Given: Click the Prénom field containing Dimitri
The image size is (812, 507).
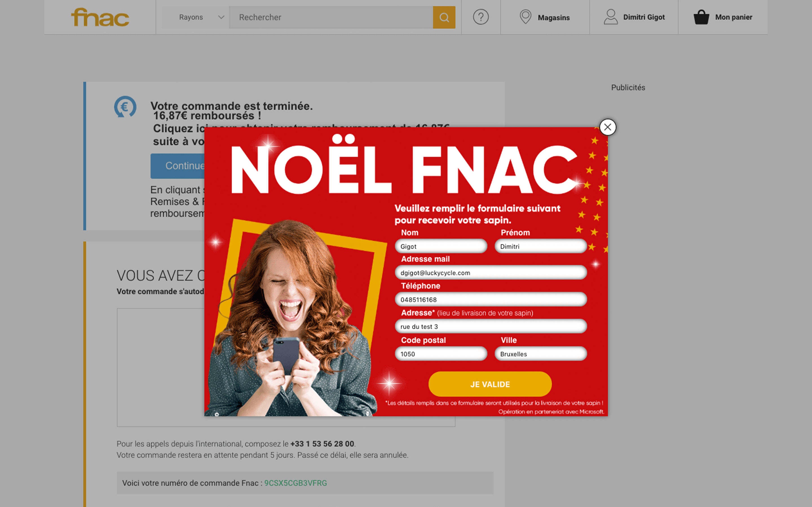Looking at the screenshot, I should pyautogui.click(x=541, y=246).
